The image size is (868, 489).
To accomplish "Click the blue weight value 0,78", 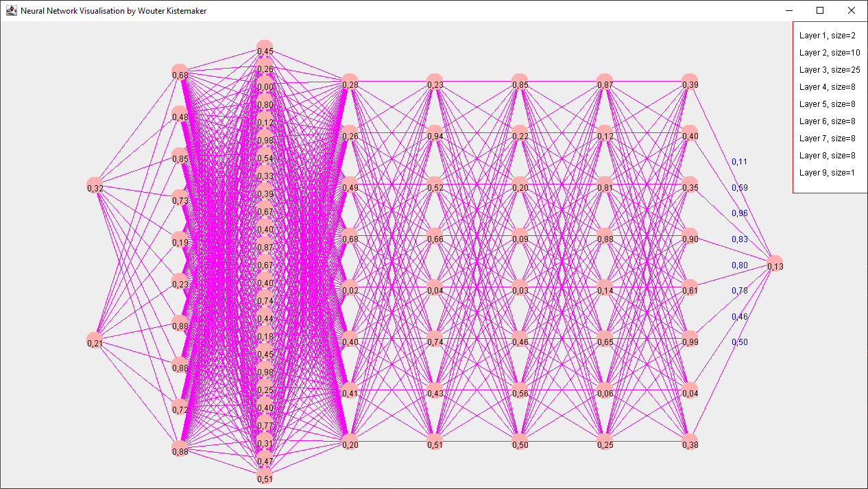I will [739, 291].
